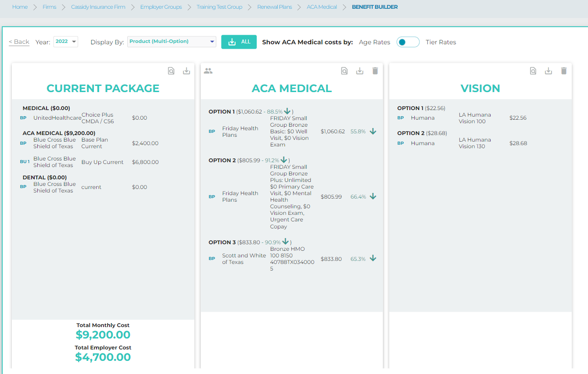Image resolution: width=588 pixels, height=374 pixels.
Task: Download the ACA Medical card
Action: pos(360,71)
